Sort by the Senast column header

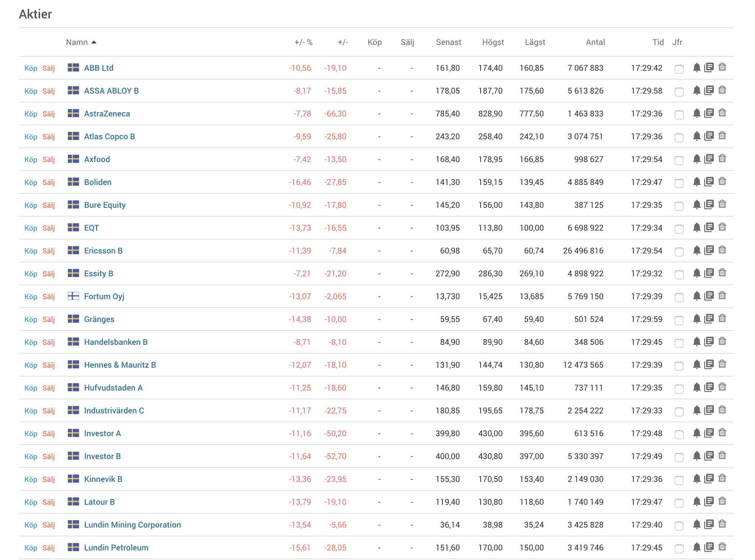[449, 42]
